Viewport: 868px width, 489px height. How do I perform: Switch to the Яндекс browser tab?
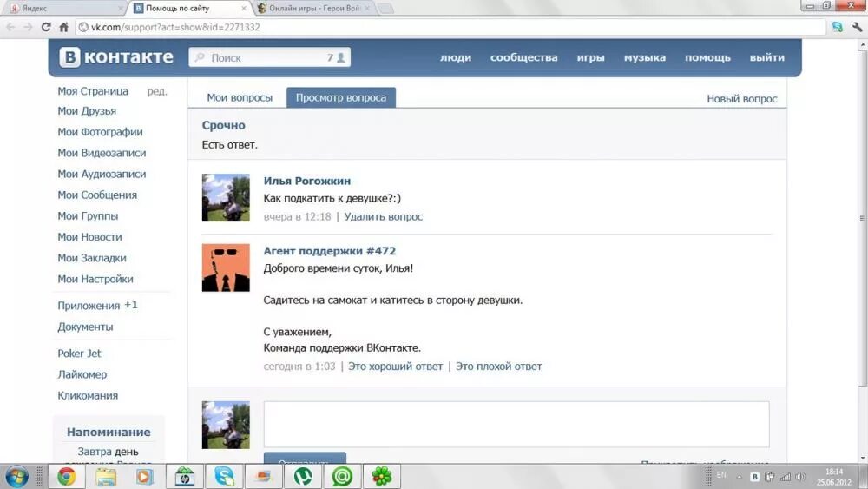click(x=63, y=9)
